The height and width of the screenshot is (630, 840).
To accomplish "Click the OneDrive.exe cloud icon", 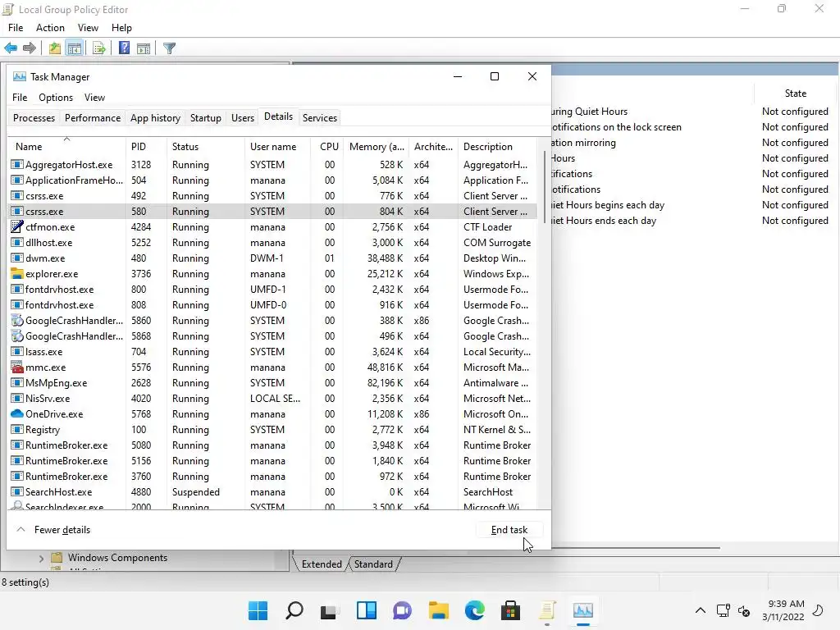I will 17,414.
